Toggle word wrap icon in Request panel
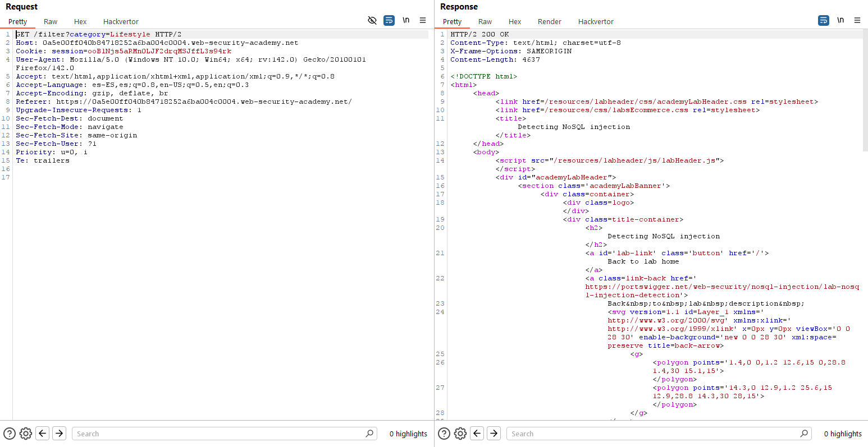Viewport: 868px width, 447px height. pyautogui.click(x=389, y=20)
